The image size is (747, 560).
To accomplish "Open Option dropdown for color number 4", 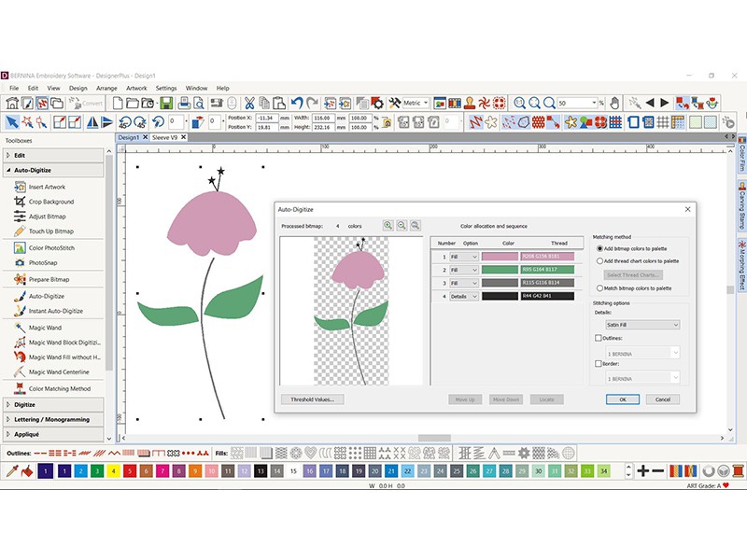I will click(x=464, y=296).
